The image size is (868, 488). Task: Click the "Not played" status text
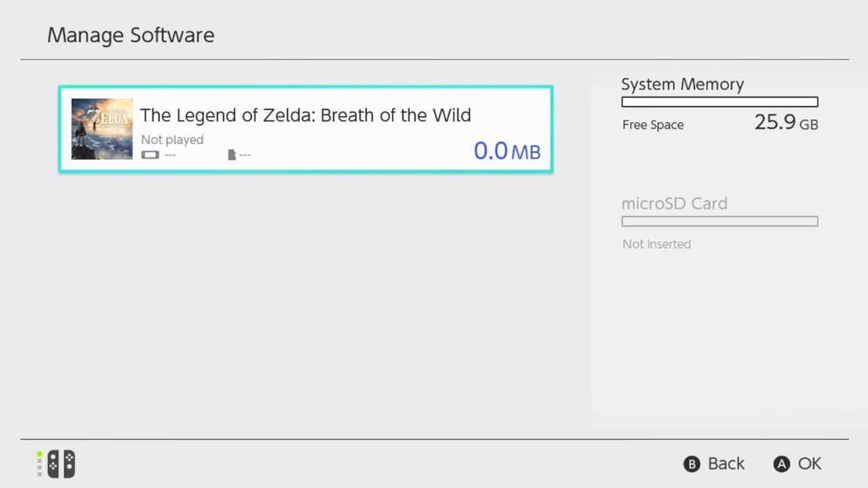click(172, 139)
